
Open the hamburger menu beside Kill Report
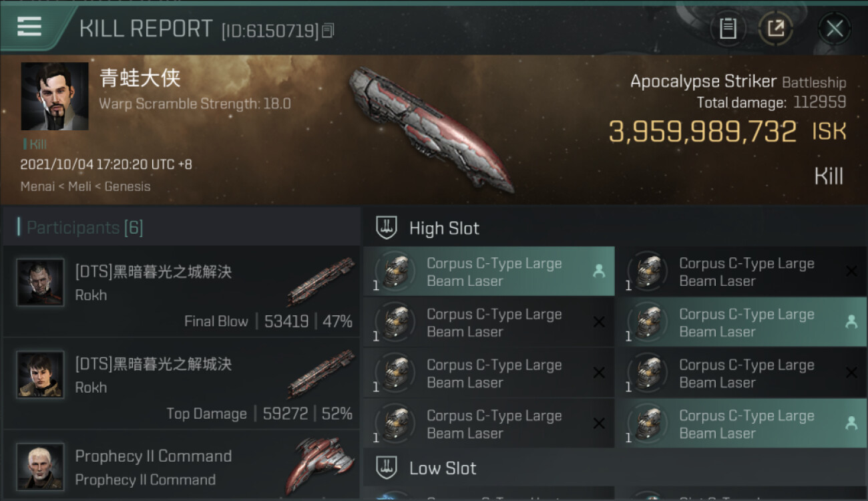click(x=29, y=27)
